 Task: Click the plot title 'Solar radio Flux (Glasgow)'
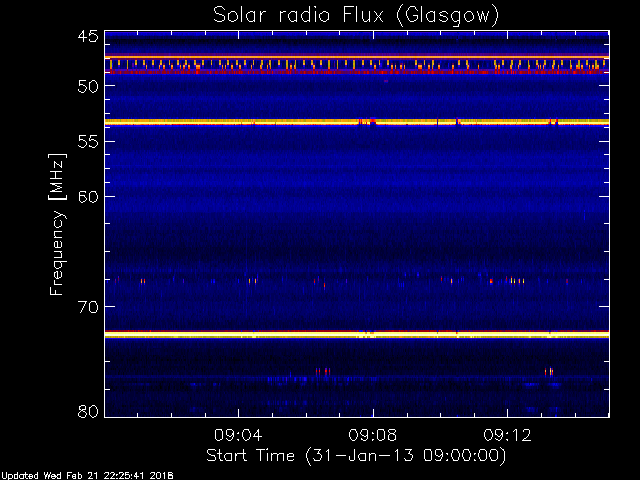(x=356, y=16)
